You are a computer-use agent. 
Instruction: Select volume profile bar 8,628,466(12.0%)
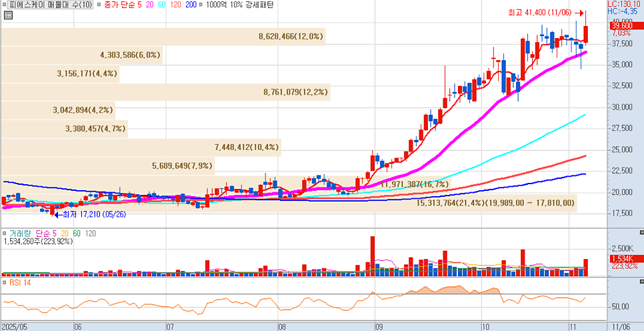(x=163, y=37)
